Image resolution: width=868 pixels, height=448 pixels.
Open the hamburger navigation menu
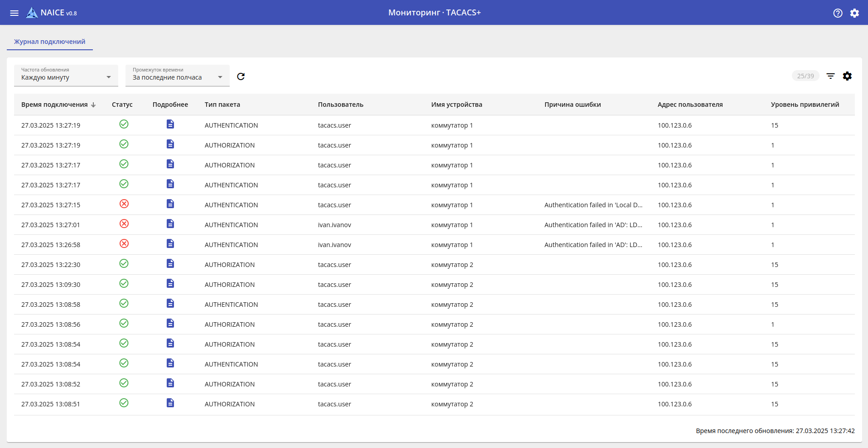click(x=14, y=13)
